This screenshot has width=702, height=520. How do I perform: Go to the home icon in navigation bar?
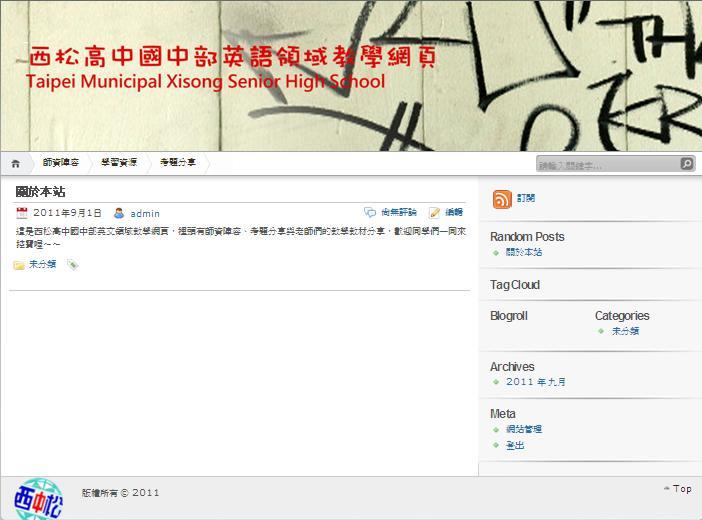[16, 163]
